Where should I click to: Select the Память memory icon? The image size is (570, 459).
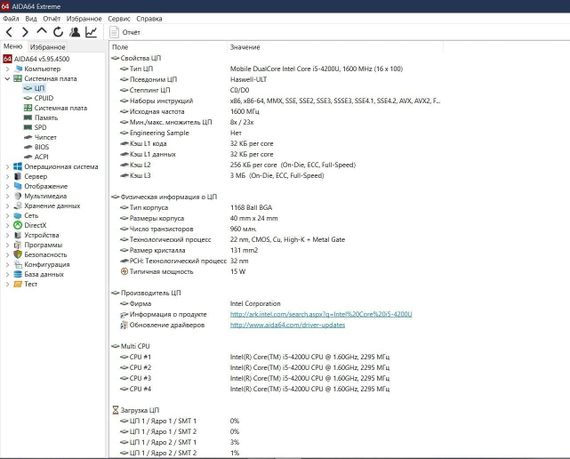click(x=28, y=118)
